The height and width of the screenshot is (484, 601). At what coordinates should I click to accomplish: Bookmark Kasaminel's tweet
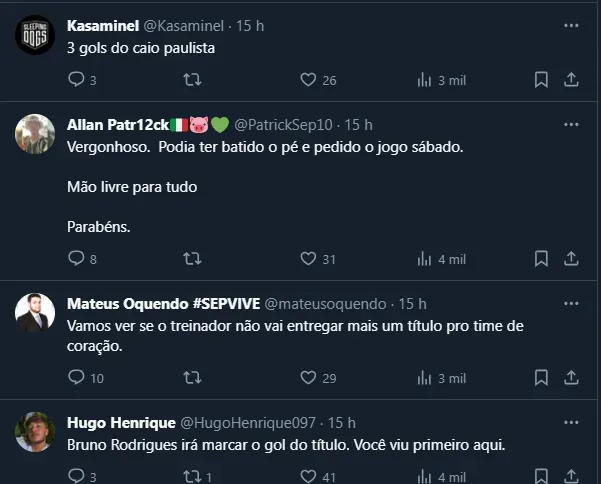(541, 80)
